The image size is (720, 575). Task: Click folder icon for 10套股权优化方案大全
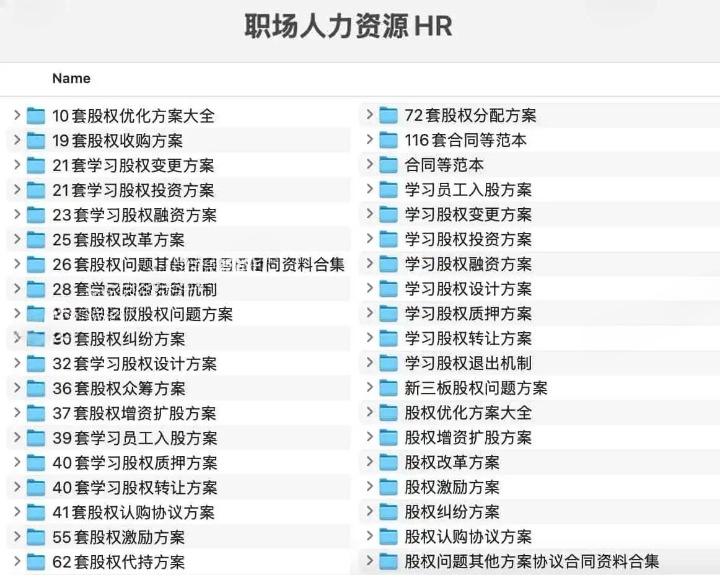(x=36, y=116)
